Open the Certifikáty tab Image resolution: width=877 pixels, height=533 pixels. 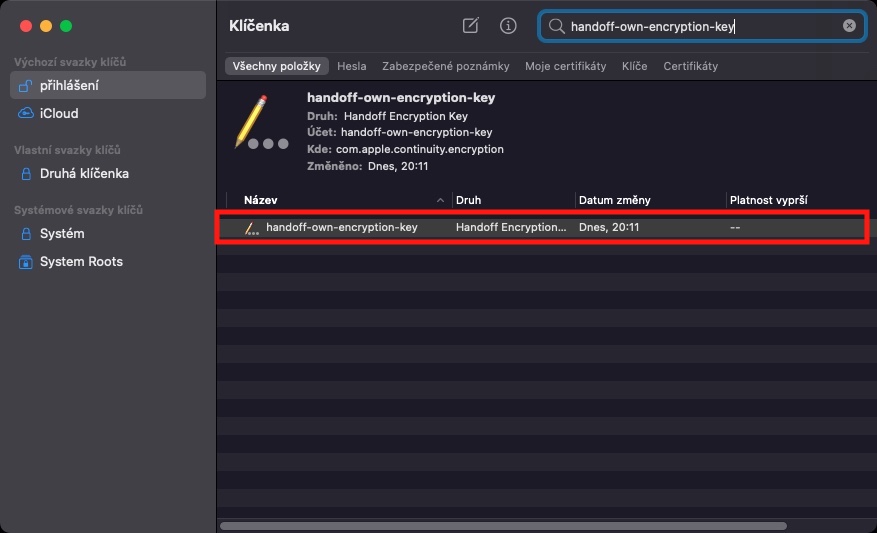(690, 66)
